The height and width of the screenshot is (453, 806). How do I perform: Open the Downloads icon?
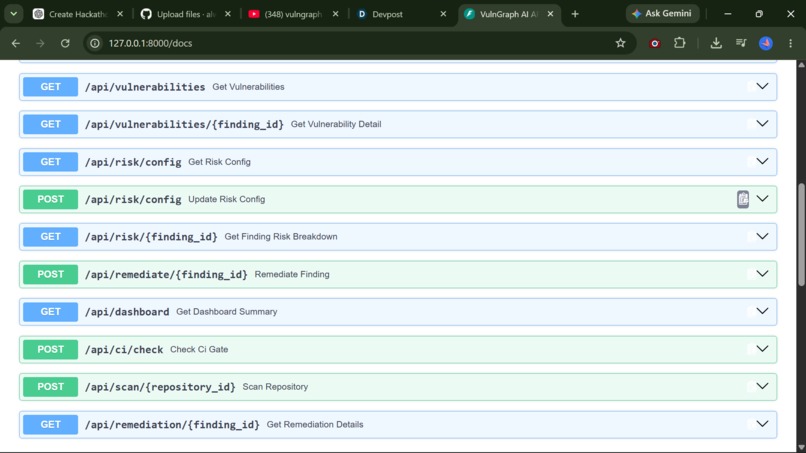pos(716,43)
